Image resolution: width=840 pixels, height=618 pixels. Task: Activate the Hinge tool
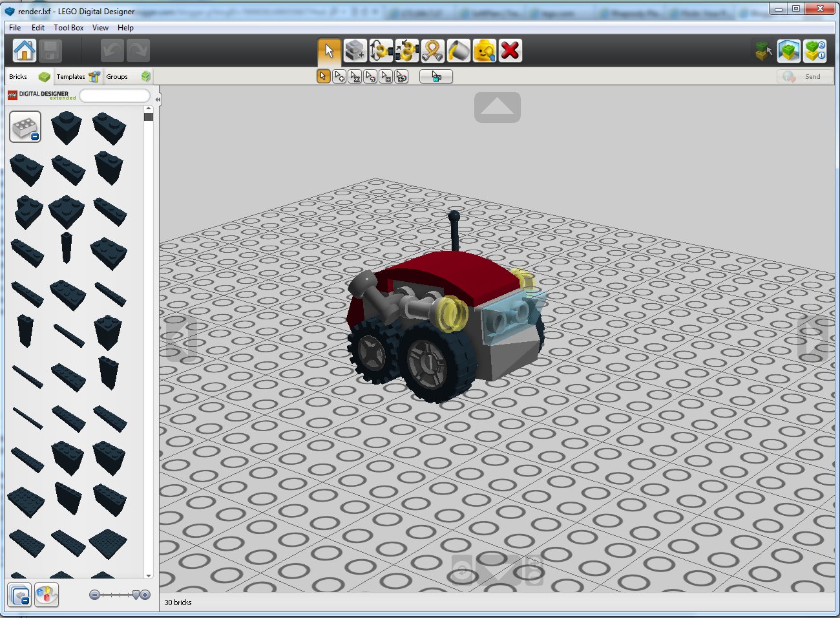[x=381, y=50]
